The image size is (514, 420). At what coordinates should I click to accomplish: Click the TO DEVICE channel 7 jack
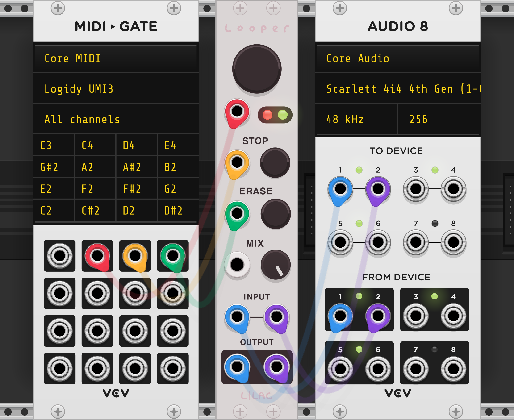416,242
